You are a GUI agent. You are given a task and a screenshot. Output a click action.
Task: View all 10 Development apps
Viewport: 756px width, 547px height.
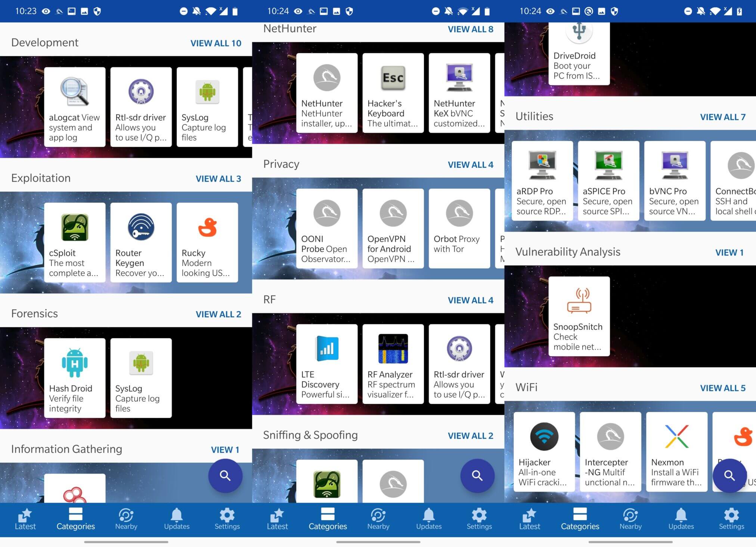point(216,43)
